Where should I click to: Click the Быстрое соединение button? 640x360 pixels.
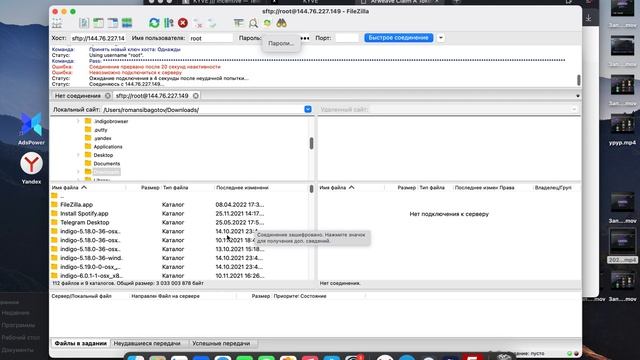click(x=398, y=38)
